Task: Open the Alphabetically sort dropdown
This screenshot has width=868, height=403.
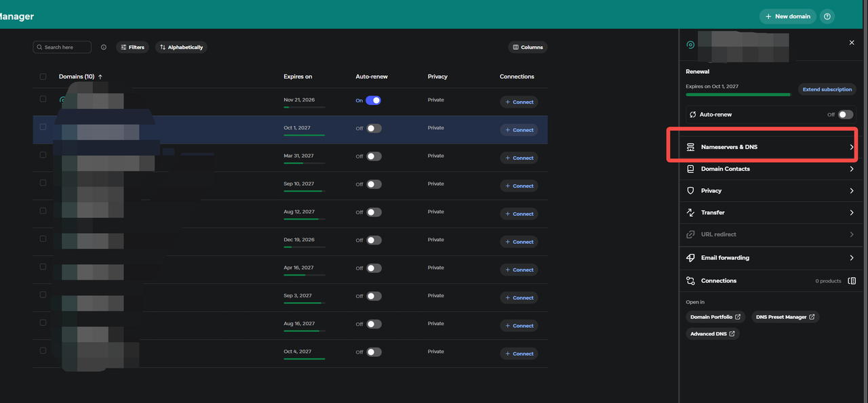Action: click(181, 47)
